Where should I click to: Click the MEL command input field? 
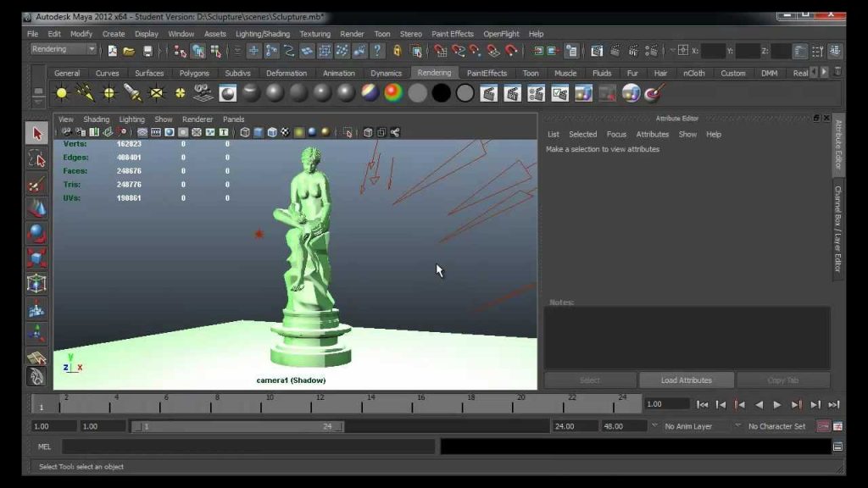(x=248, y=446)
